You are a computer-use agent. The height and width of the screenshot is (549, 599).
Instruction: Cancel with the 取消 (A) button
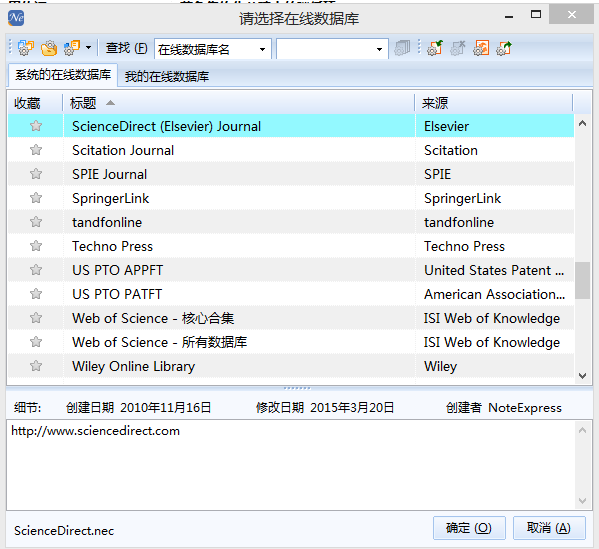pyautogui.click(x=549, y=528)
